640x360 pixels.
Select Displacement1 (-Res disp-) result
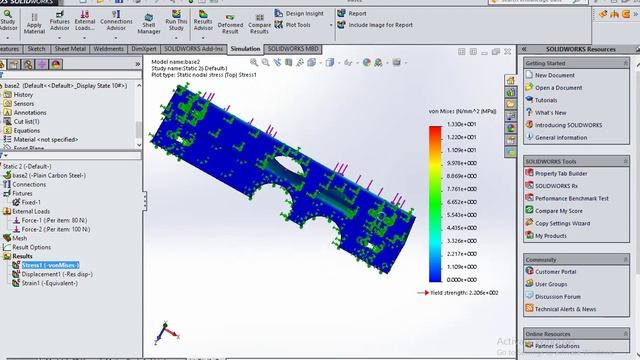(x=57, y=274)
